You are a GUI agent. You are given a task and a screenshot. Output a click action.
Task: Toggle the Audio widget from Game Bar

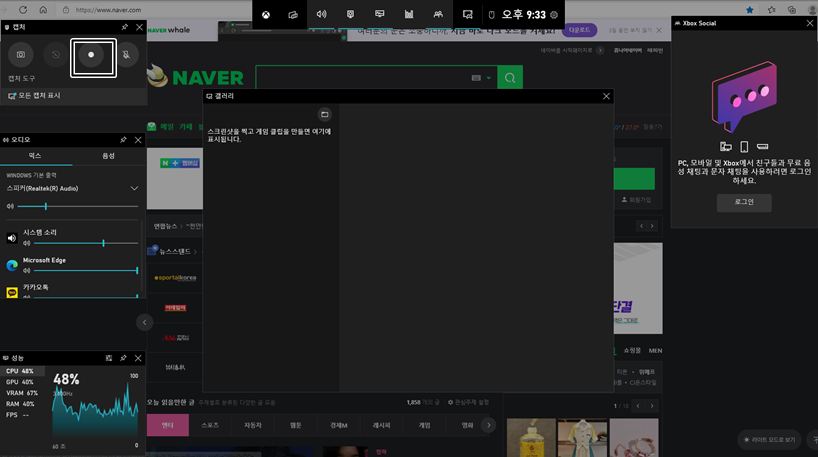pos(321,15)
